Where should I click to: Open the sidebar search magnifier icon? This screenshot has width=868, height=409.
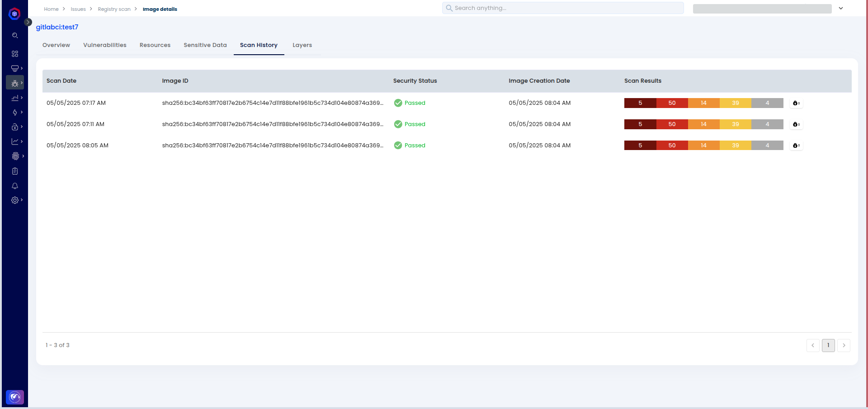pos(15,35)
